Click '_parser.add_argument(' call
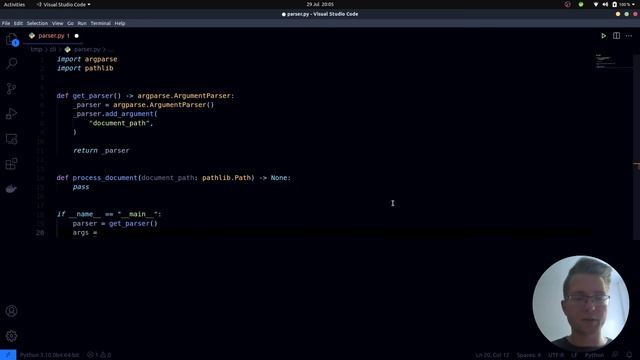Image resolution: width=640 pixels, height=360 pixels. [115, 114]
